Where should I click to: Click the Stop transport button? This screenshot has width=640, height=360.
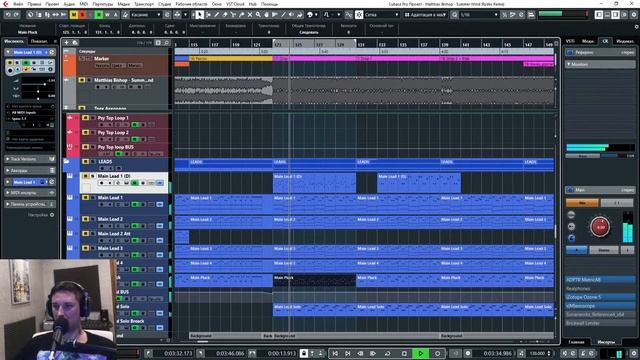point(404,353)
